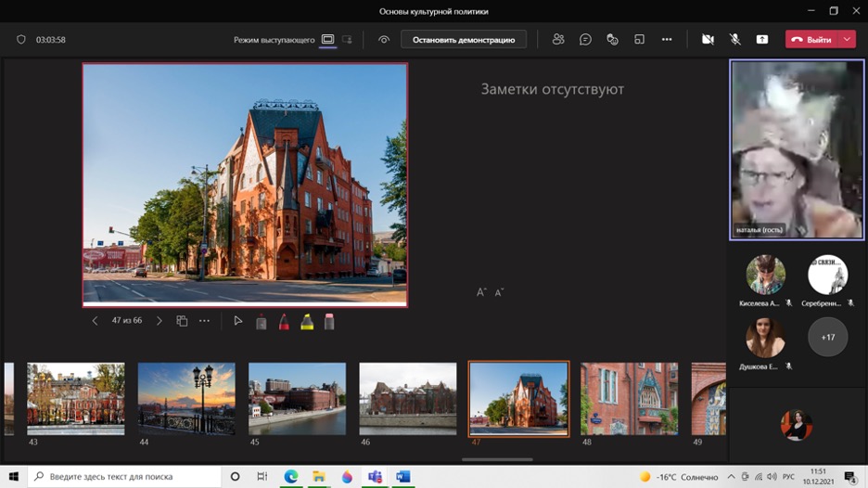
Task: Open more actions menu in meeting toolbar
Action: 667,40
